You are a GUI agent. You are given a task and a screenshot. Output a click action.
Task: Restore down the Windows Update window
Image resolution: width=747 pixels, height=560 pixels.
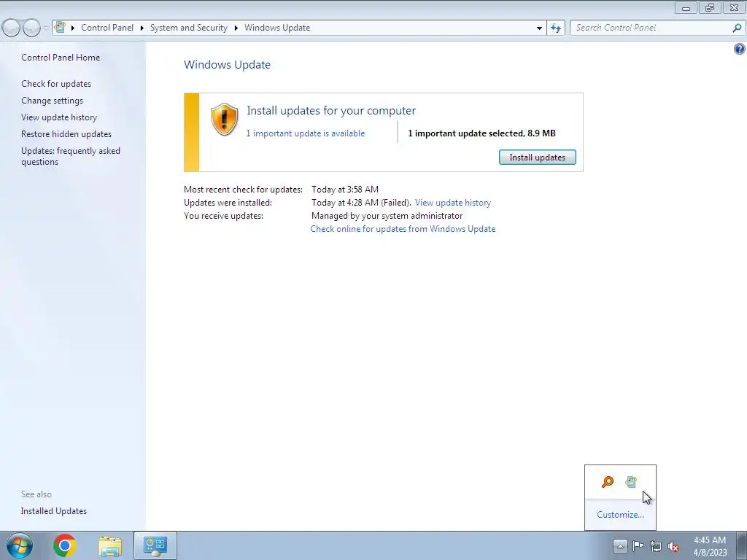[710, 7]
